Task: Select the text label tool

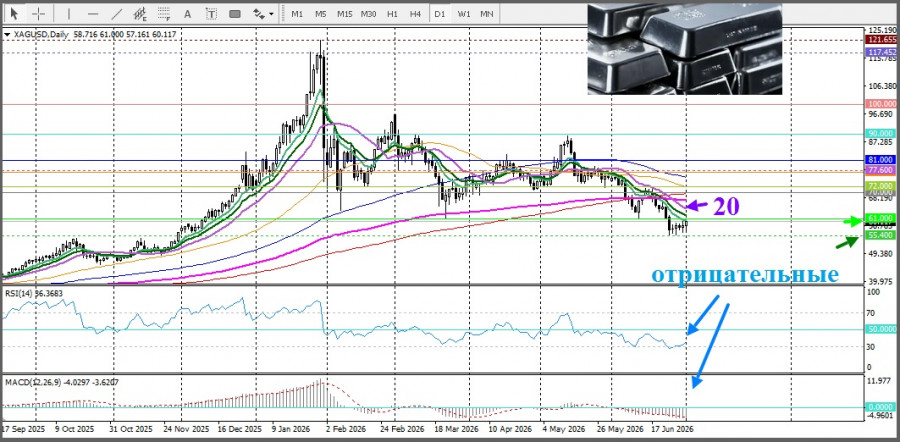Action: (211, 13)
